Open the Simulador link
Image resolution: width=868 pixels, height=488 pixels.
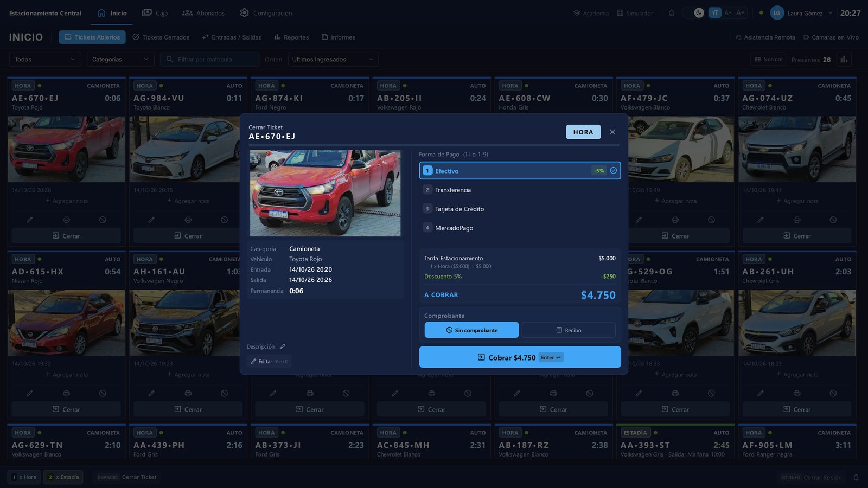(635, 13)
